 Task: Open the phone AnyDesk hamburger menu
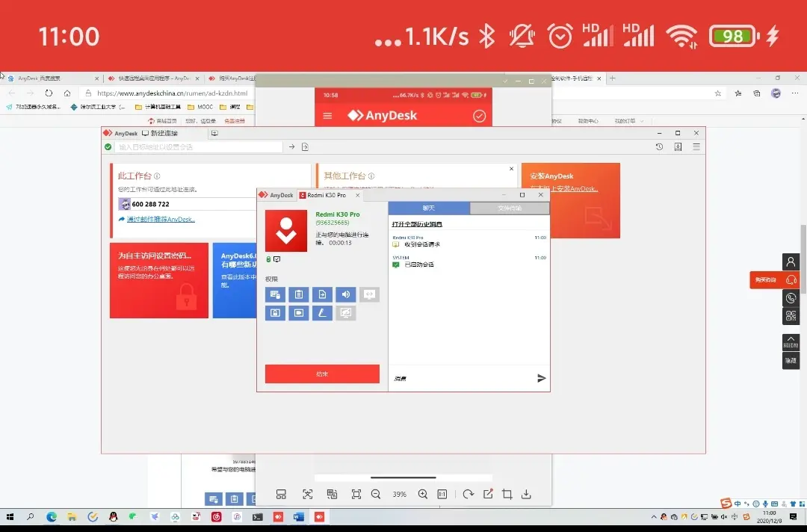[x=327, y=116]
